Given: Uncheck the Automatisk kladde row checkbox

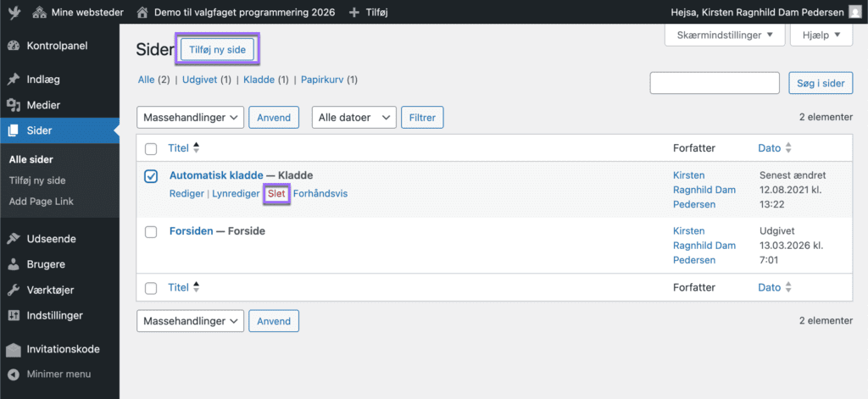Looking at the screenshot, I should pyautogui.click(x=151, y=176).
